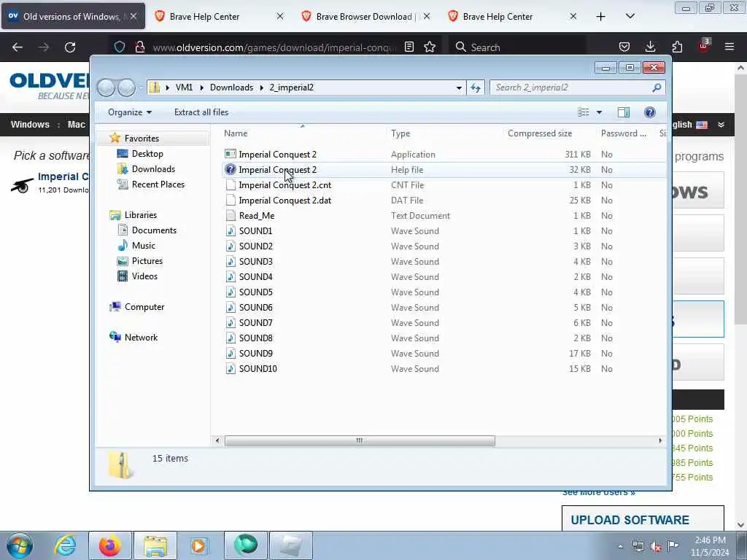Select the Read_Me text document
The image size is (747, 560).
(x=256, y=215)
